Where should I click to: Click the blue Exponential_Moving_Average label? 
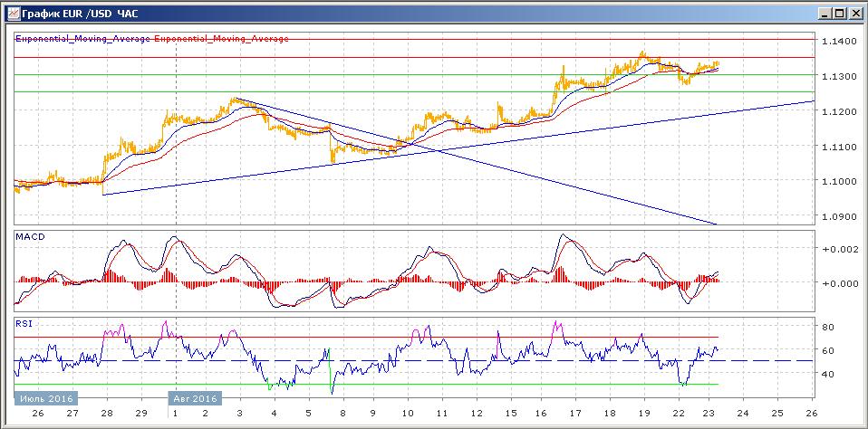(x=83, y=39)
